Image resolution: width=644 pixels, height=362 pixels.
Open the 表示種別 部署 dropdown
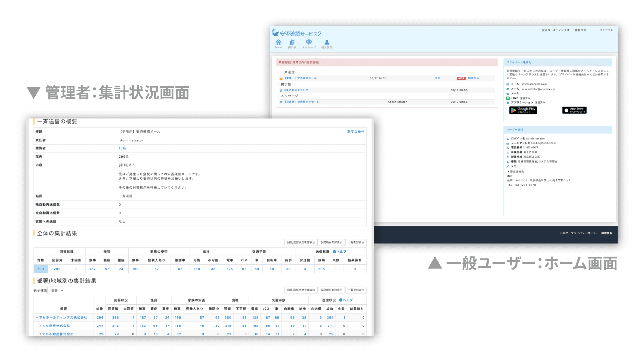(x=56, y=290)
